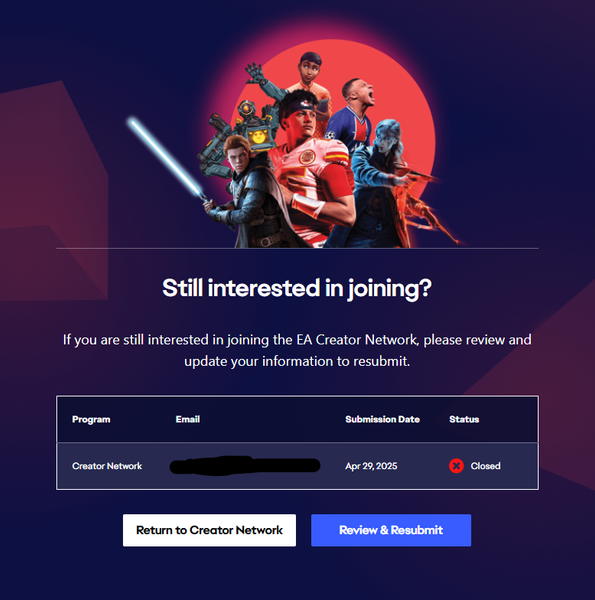The image size is (595, 600).
Task: Click the Status column header
Action: click(464, 419)
